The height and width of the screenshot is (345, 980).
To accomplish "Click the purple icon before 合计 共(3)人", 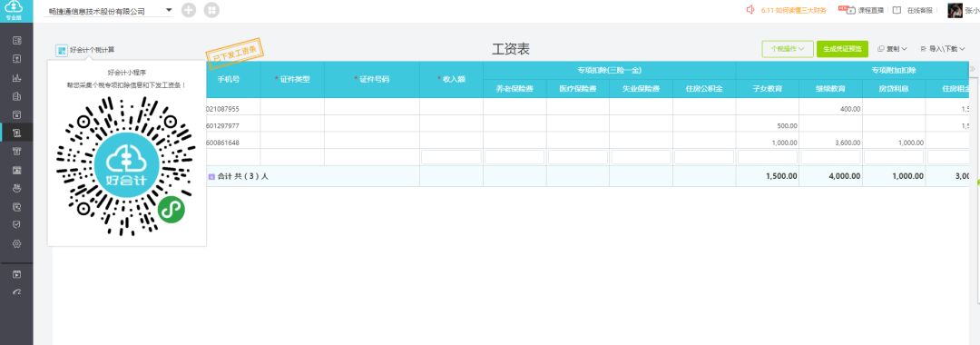I will click(x=211, y=176).
